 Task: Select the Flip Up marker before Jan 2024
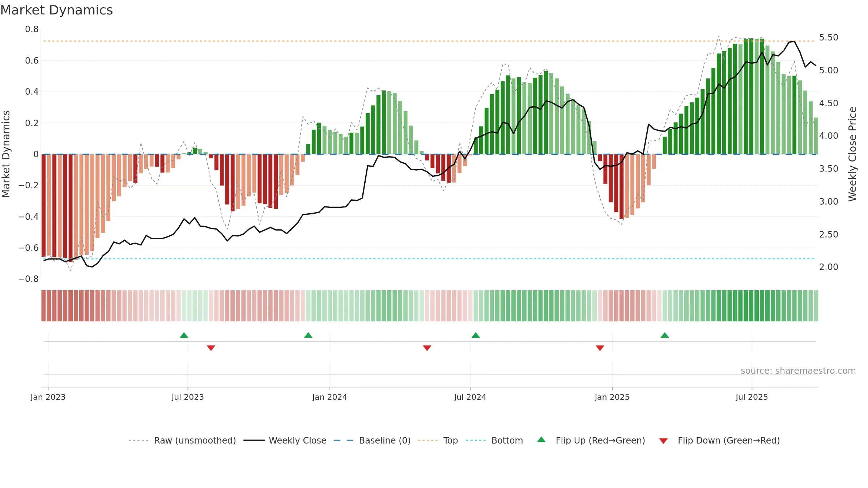tap(308, 335)
